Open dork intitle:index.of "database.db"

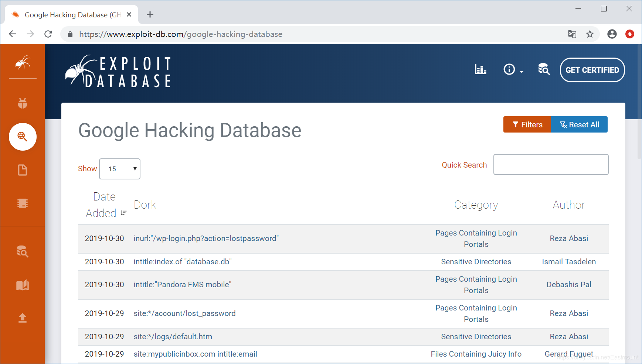183,262
